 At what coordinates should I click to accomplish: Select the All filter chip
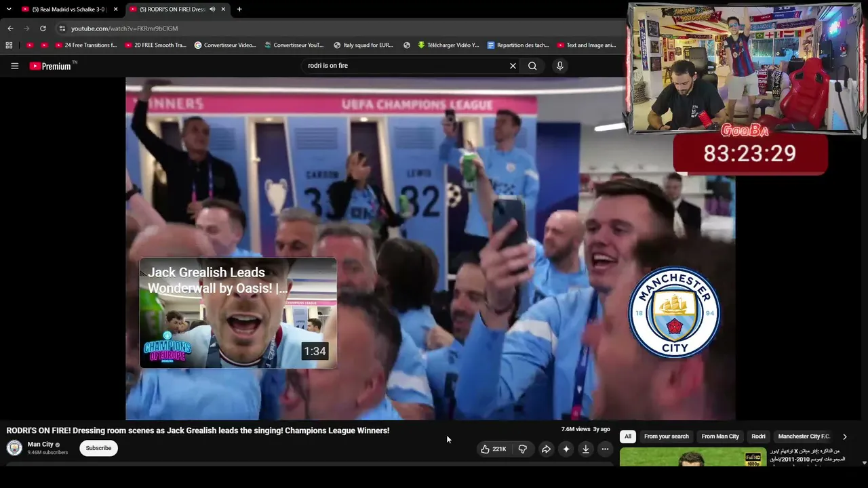click(x=628, y=436)
